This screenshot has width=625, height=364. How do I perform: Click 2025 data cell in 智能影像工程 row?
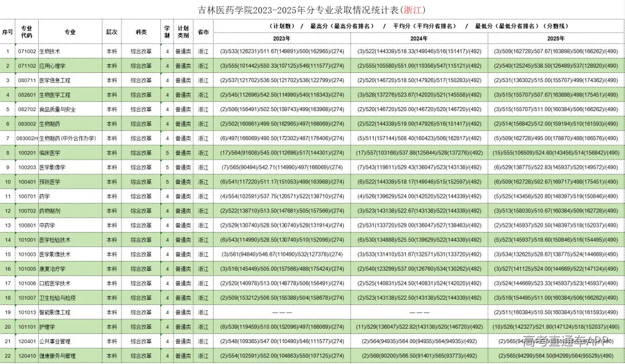click(556, 312)
